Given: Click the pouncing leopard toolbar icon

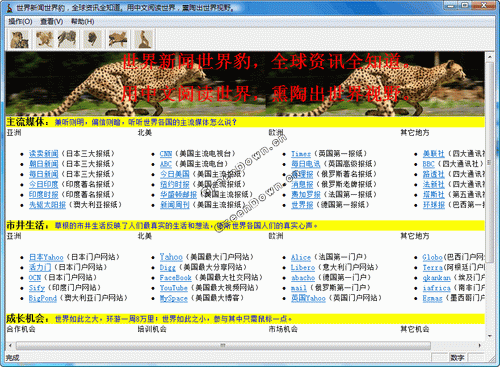Looking at the screenshot, I should coord(67,39).
